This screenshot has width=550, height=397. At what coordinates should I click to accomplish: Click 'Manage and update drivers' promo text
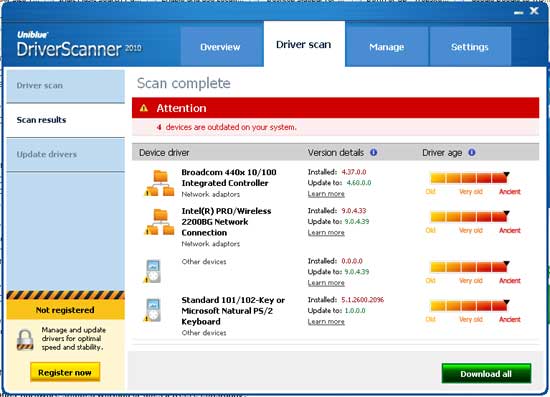click(x=73, y=338)
